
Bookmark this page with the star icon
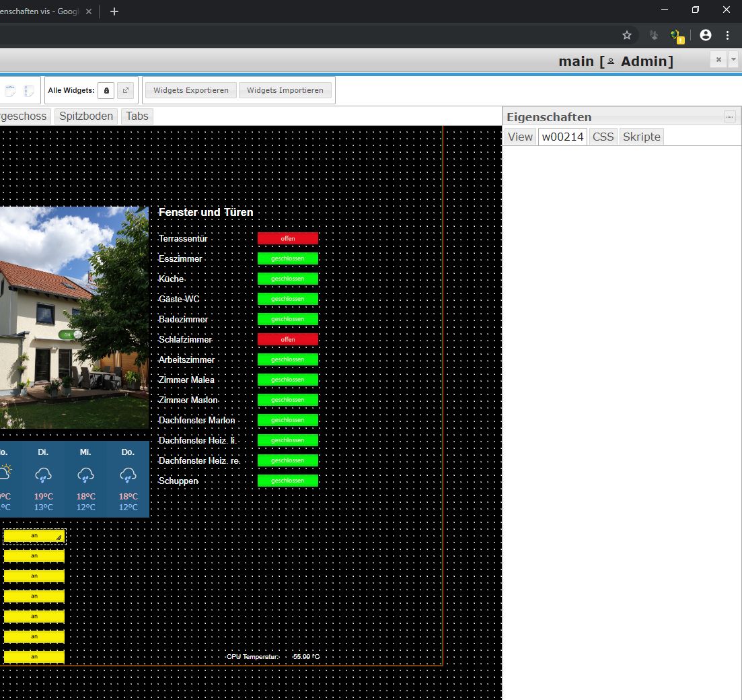627,35
